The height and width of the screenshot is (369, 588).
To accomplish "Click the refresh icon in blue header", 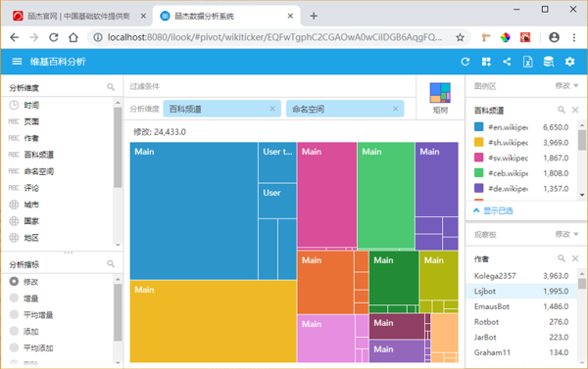I will tap(465, 62).
